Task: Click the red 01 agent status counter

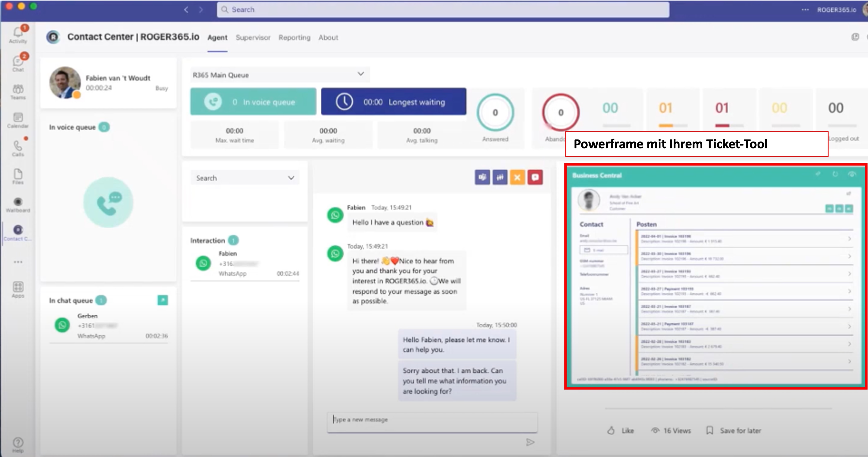Action: point(722,108)
